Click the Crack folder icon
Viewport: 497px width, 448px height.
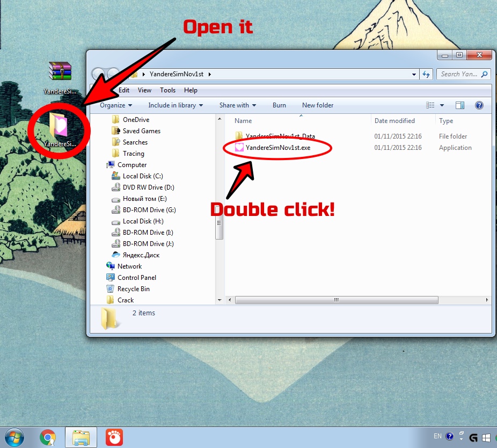[x=111, y=300]
